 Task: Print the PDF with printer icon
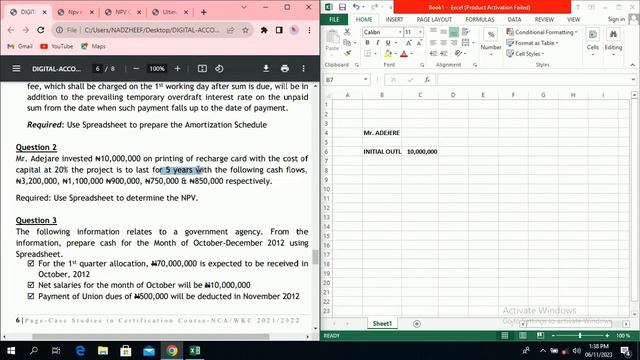coord(285,69)
